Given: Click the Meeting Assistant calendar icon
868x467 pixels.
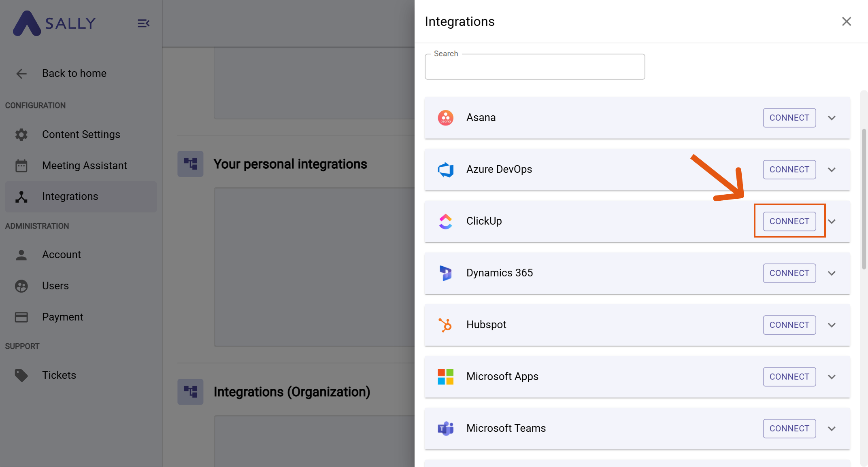Looking at the screenshot, I should coord(21,166).
